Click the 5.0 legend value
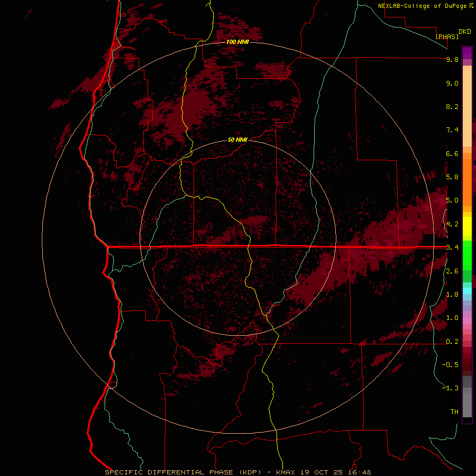Viewport: 476px width, 476px height. point(452,200)
